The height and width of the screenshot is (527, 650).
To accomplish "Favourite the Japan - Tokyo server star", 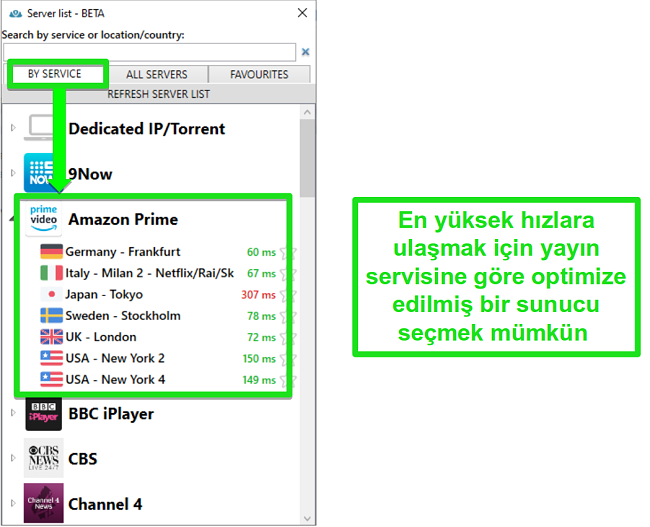I will [288, 295].
